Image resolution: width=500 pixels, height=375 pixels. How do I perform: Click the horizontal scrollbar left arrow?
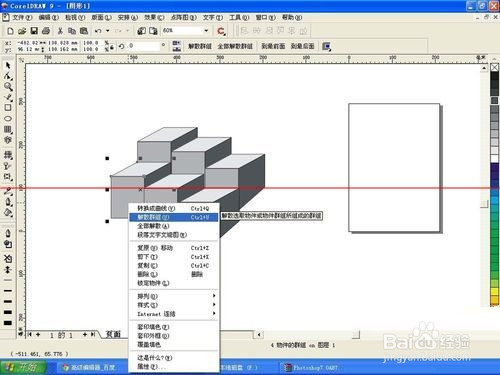tap(259, 334)
